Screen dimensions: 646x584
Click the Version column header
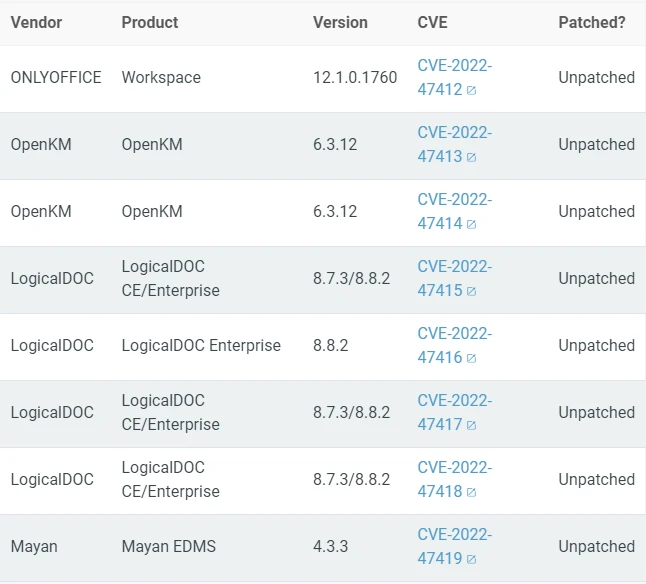340,22
